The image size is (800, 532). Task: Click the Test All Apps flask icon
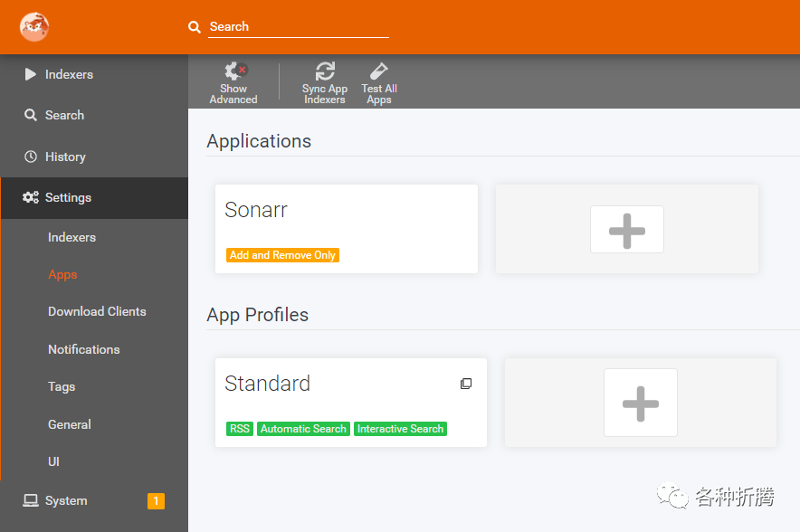point(379,71)
